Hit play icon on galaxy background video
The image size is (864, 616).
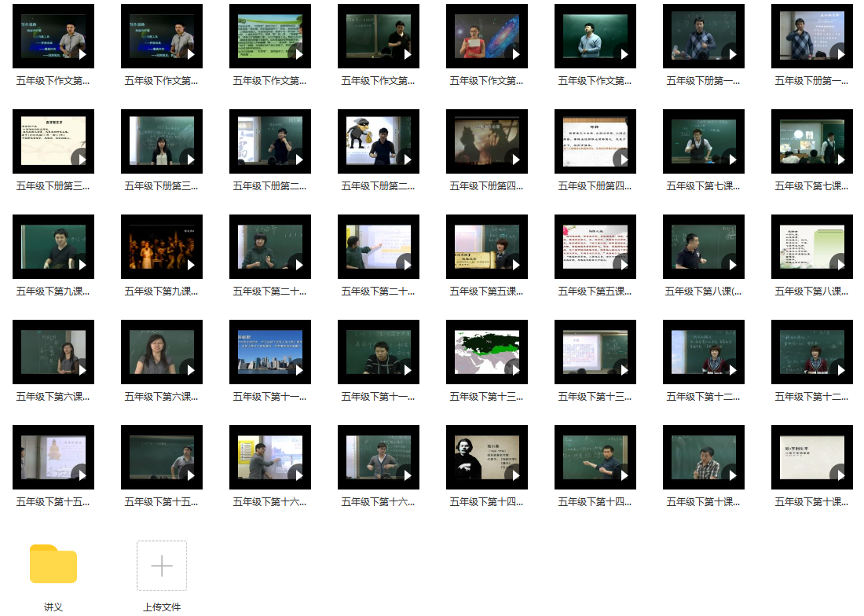[x=515, y=54]
